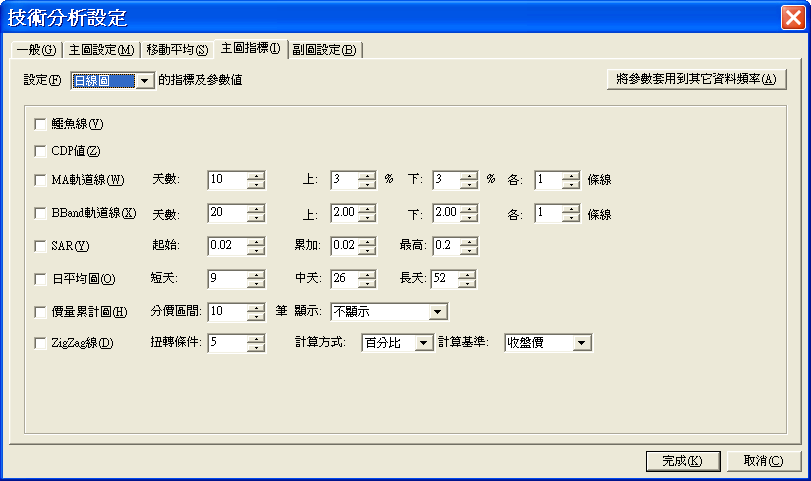811x481 pixels.
Task: Click the 完成 button
Action: [683, 461]
